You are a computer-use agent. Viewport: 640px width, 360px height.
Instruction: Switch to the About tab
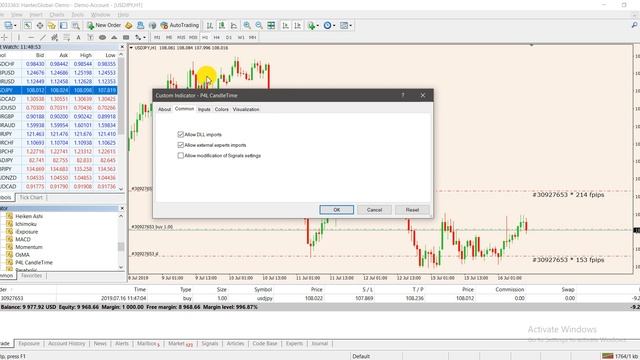164,109
